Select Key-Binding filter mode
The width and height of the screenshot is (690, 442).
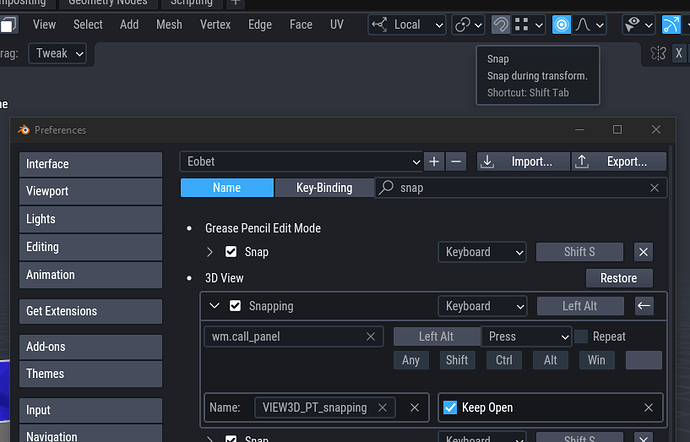324,188
